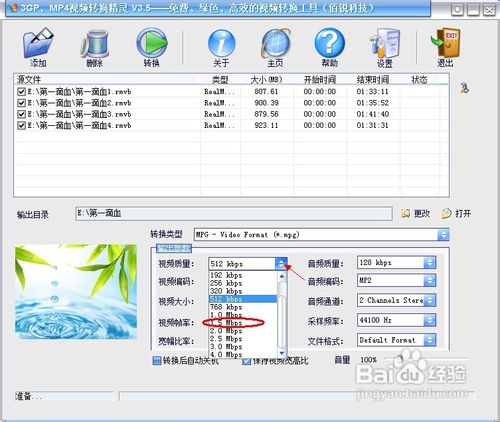
Task: Open the 文件格式 Default Format dropdown
Action: (x=430, y=340)
